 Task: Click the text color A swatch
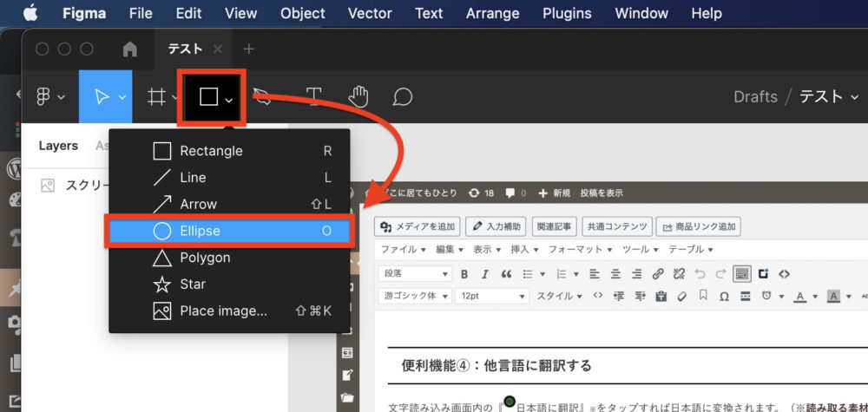[x=799, y=297]
